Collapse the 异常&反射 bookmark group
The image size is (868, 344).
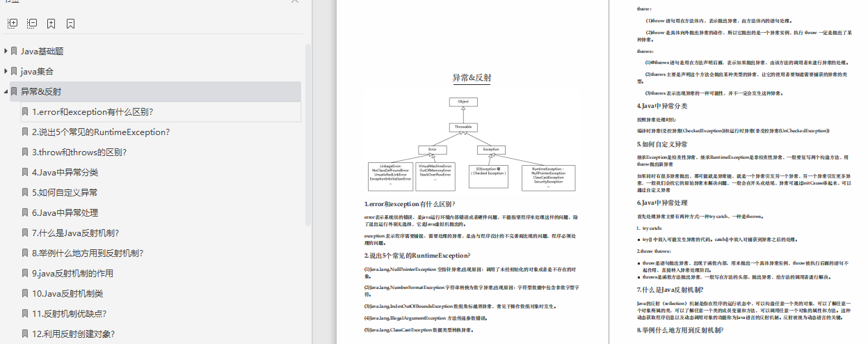click(6, 91)
